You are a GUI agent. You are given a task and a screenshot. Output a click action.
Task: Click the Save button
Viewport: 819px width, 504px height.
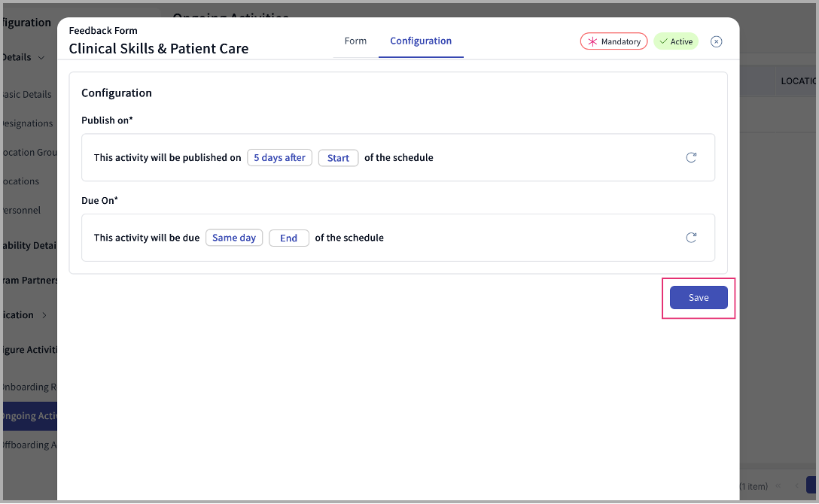pyautogui.click(x=699, y=297)
